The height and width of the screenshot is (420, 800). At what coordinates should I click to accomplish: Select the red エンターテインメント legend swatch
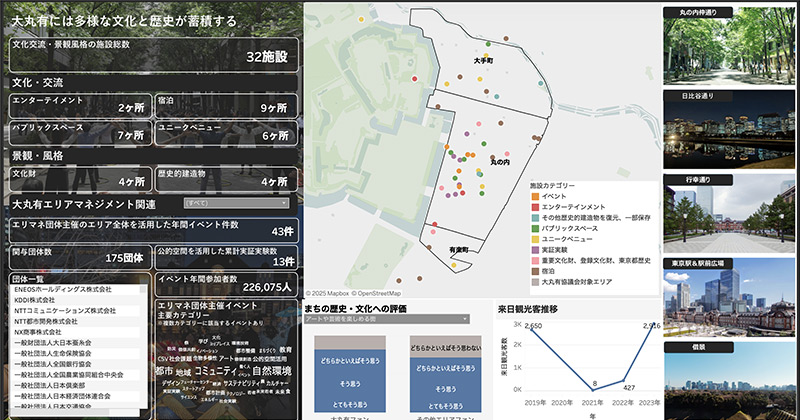[535, 206]
